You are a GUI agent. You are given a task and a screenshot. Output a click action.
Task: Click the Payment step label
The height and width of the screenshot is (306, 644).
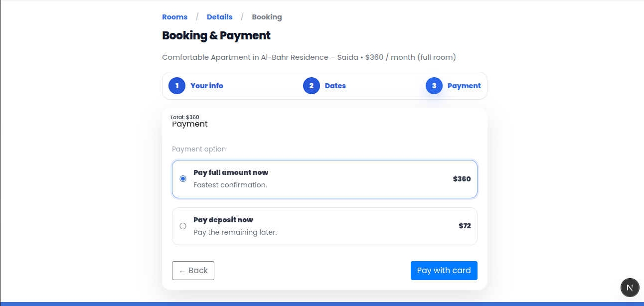464,86
